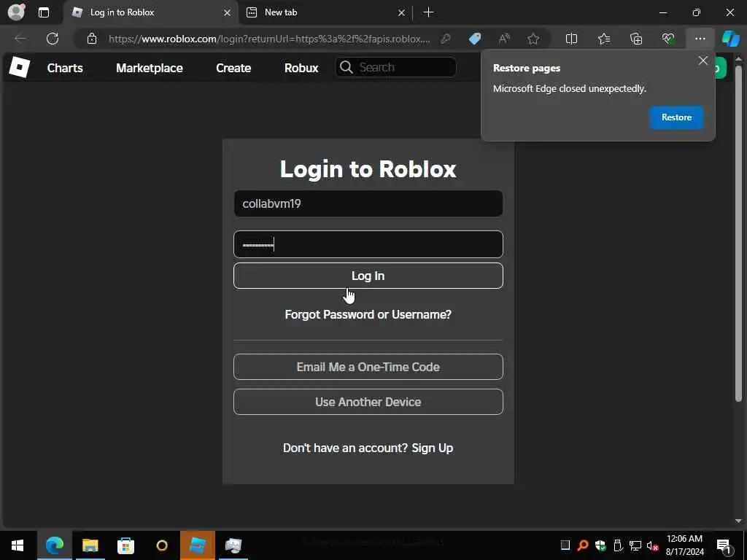Open the shopping price tag icon
The height and width of the screenshot is (560, 747).
(474, 39)
